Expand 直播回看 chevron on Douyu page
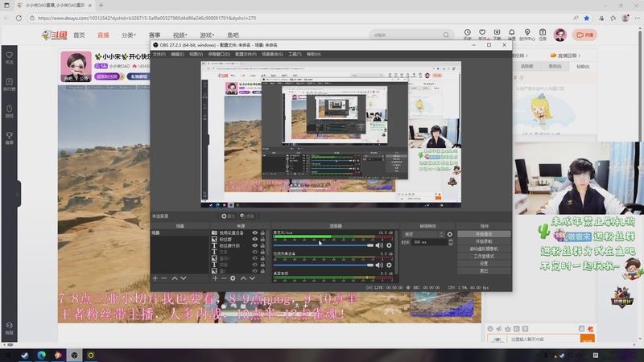The width and height of the screenshot is (644, 362). coord(579,56)
